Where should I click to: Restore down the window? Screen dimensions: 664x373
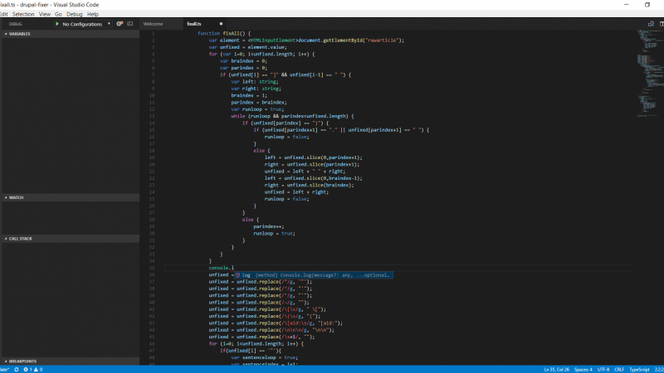pos(647,5)
